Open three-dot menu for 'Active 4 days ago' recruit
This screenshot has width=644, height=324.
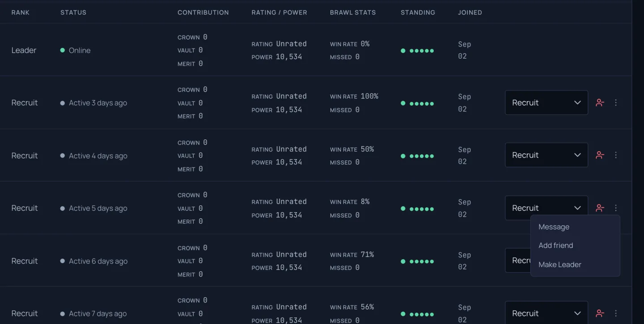[616, 155]
